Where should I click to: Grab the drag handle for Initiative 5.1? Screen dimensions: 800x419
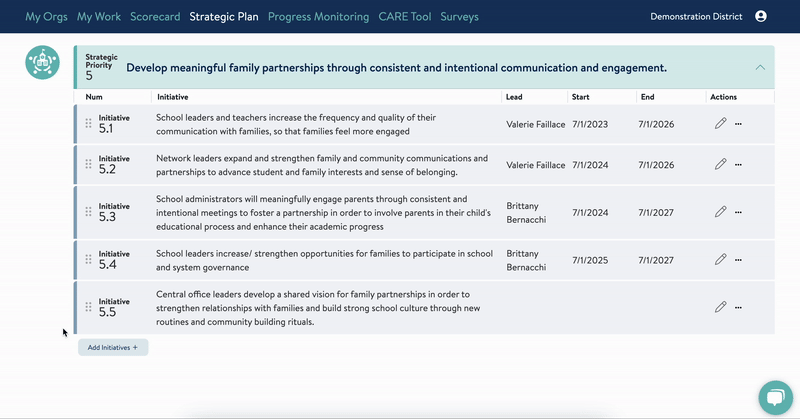click(x=88, y=124)
